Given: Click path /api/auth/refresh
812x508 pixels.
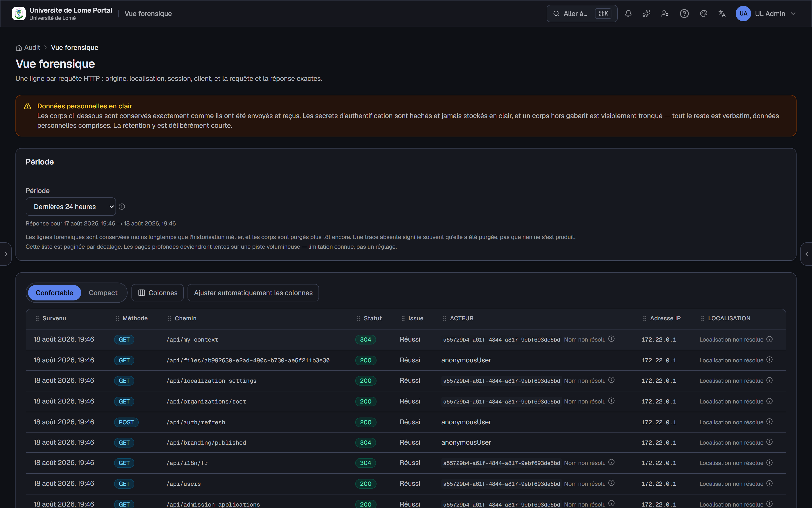Looking at the screenshot, I should 196,422.
